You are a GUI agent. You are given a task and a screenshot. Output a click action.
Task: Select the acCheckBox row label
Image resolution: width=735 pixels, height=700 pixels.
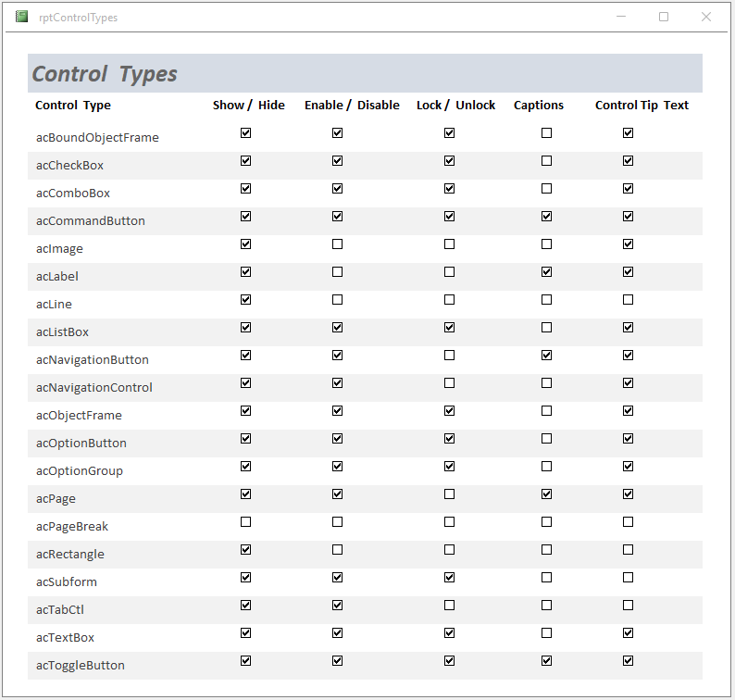coord(69,165)
